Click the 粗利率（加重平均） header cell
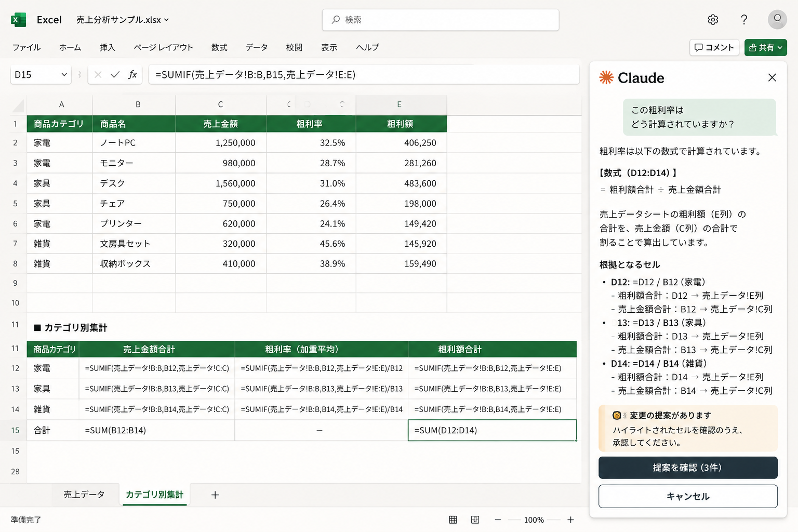 322,350
